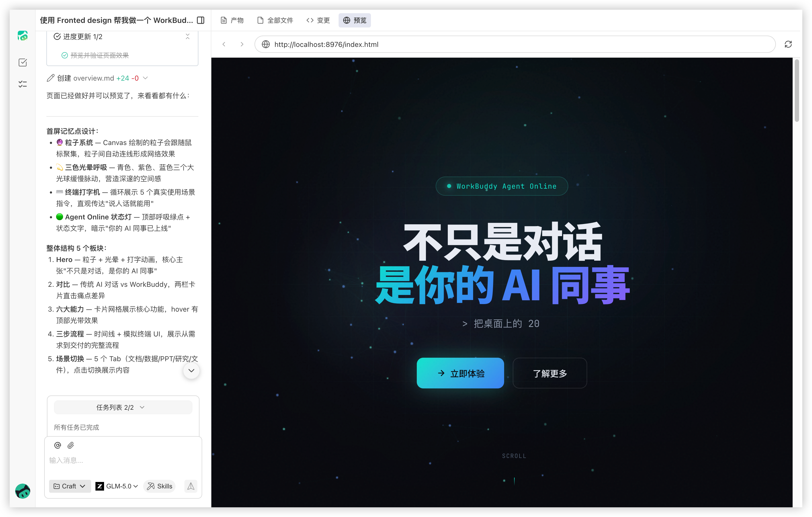
Task: Toggle the side panel layout icon
Action: click(x=201, y=20)
